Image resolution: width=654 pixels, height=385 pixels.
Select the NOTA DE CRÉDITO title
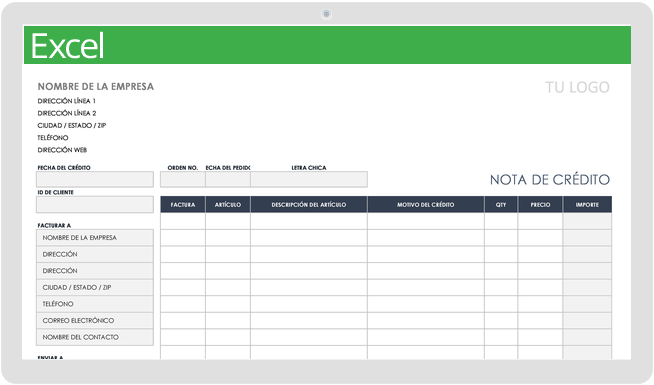tap(550, 180)
